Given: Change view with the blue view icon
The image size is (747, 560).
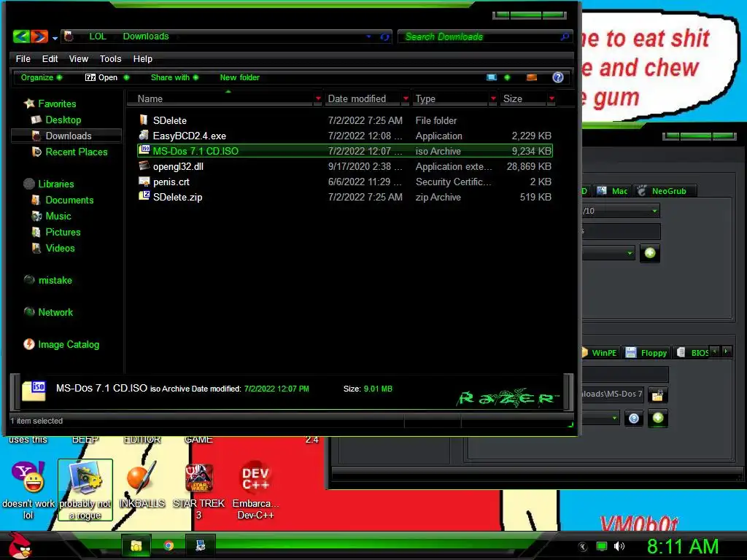Looking at the screenshot, I should (492, 77).
